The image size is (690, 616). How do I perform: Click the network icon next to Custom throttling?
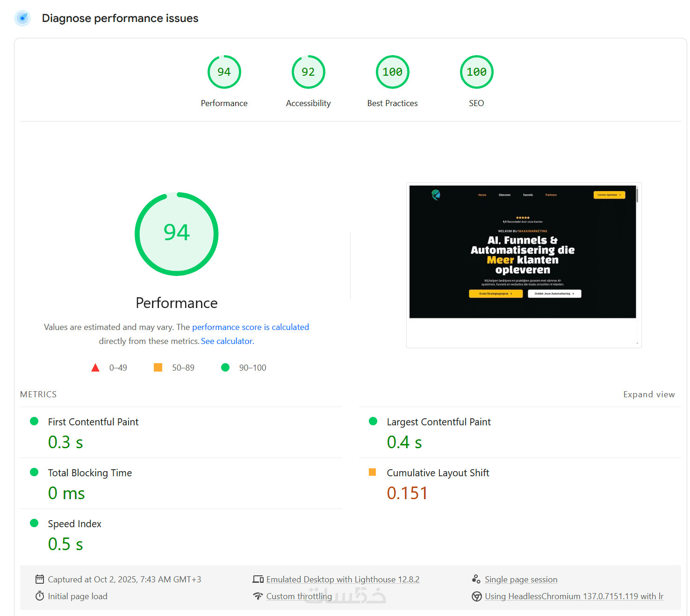(258, 596)
